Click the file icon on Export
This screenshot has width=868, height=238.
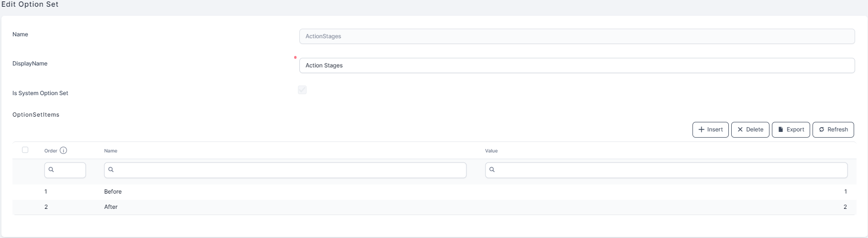[x=780, y=130]
